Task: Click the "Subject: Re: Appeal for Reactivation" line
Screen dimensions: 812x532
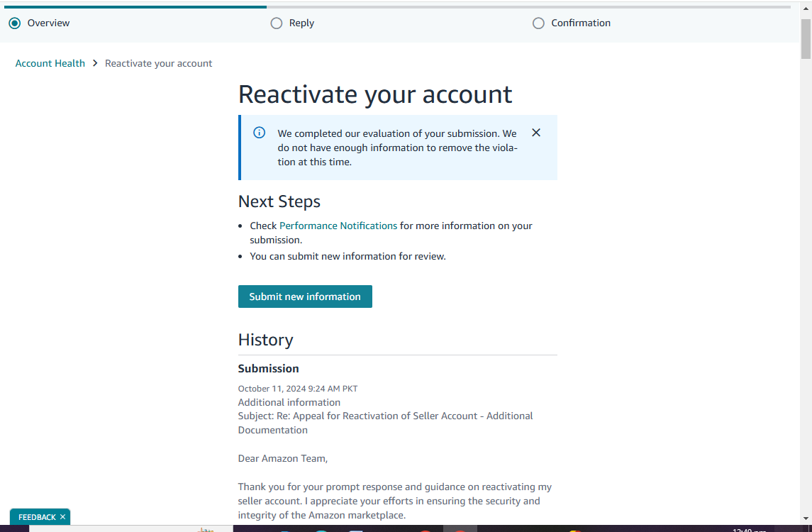Action: [x=385, y=423]
